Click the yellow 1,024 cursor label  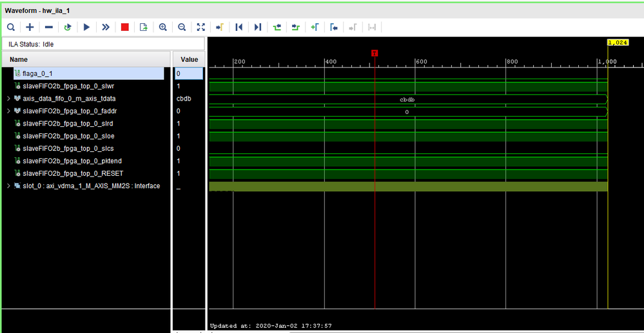point(618,42)
